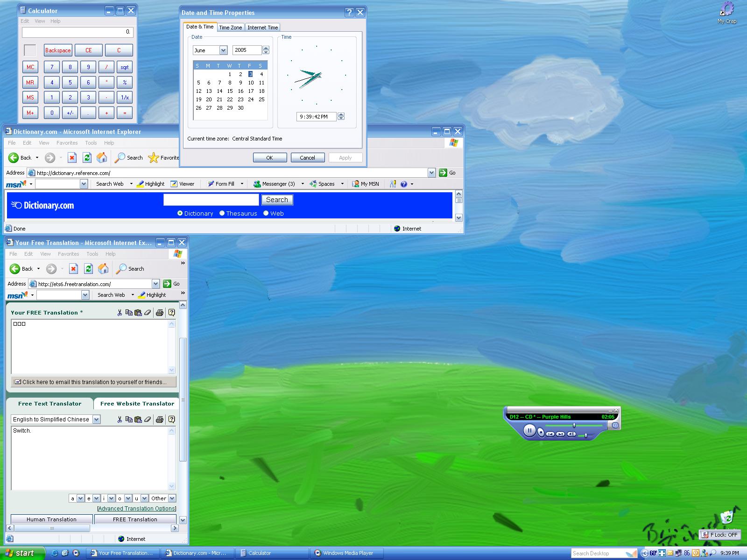Screen dimensions: 747x560
Task: Open the Start menu
Action: (x=22, y=553)
